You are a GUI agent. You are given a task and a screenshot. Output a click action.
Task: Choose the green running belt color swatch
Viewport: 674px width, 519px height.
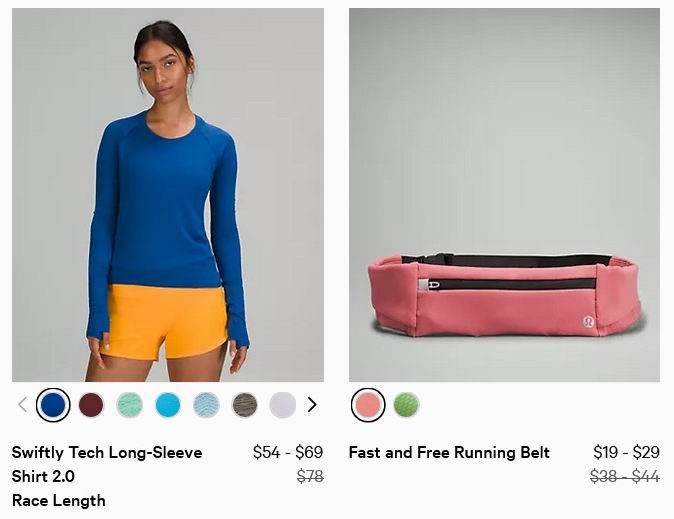(x=406, y=405)
